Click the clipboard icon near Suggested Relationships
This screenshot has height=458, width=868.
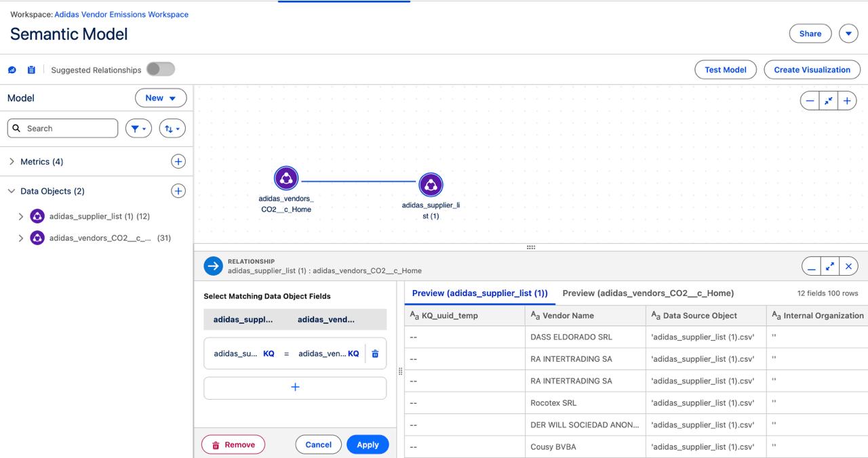click(31, 70)
